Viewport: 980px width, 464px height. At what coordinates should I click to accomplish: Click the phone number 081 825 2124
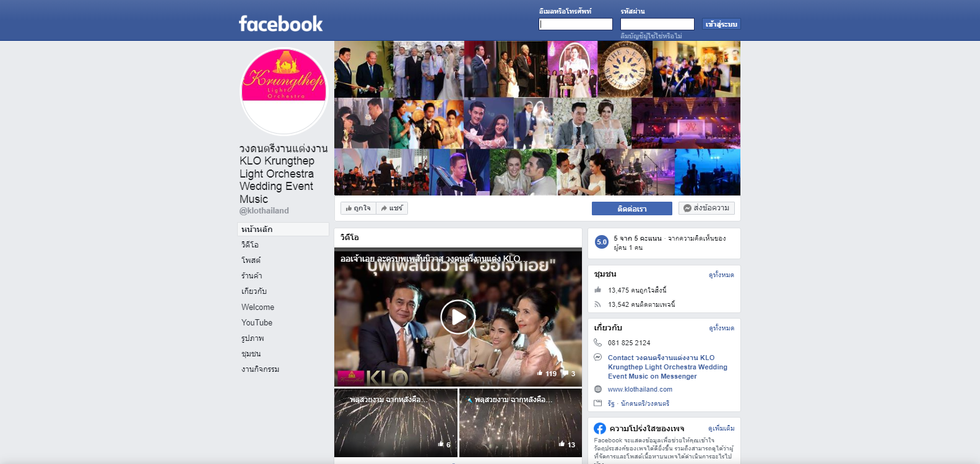tap(629, 343)
